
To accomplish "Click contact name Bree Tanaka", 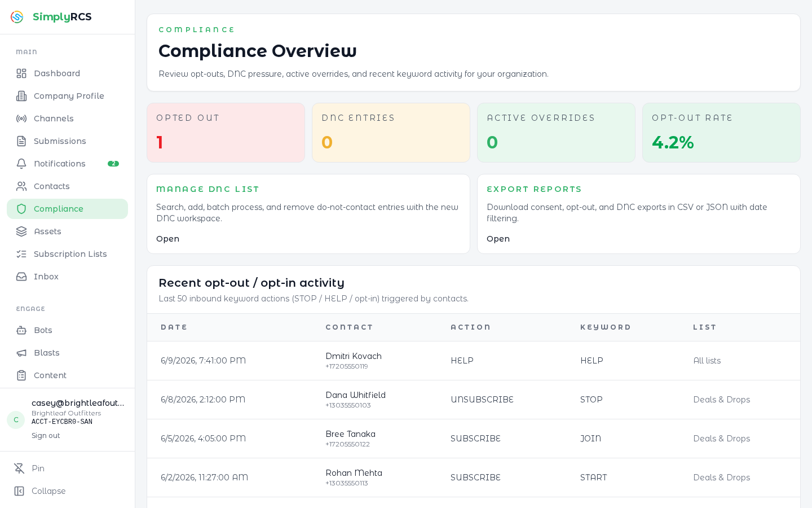I will (x=350, y=434).
